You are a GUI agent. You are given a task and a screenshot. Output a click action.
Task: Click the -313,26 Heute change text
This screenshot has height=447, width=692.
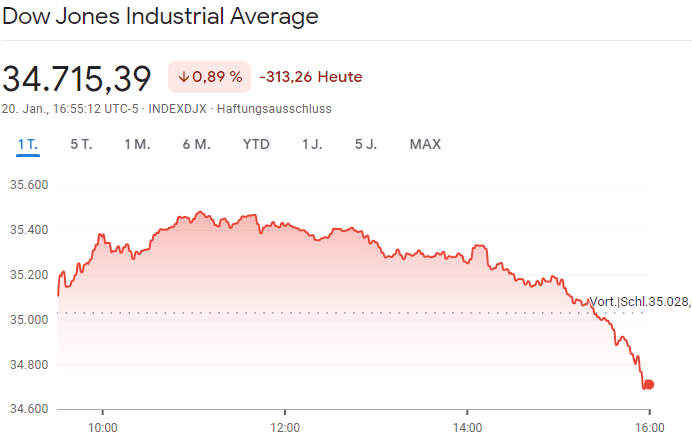310,77
